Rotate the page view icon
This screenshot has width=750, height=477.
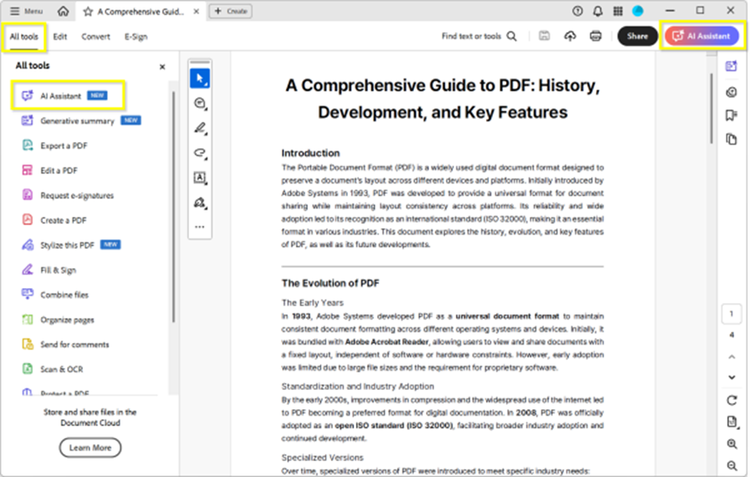coord(732,400)
